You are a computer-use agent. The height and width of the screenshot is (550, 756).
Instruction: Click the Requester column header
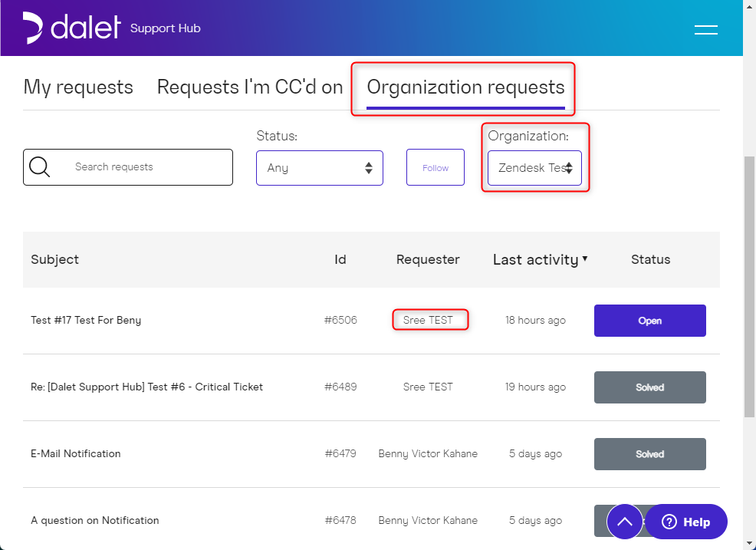pyautogui.click(x=428, y=259)
